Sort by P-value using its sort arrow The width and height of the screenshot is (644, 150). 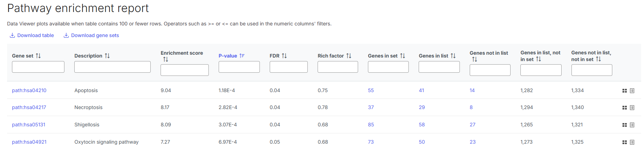coord(242,56)
